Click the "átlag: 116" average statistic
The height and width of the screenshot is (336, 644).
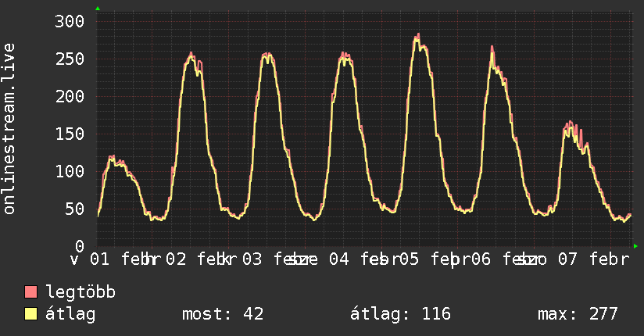click(400, 314)
